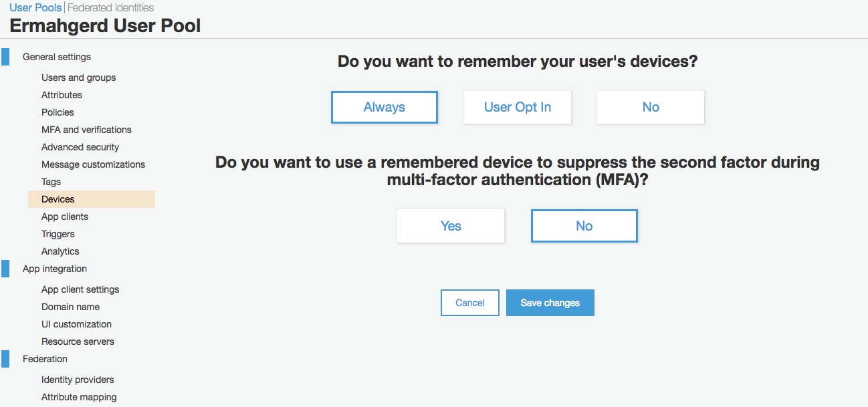Viewport: 868px width, 407px height.
Task: Go to Domain name settings
Action: pyautogui.click(x=70, y=307)
